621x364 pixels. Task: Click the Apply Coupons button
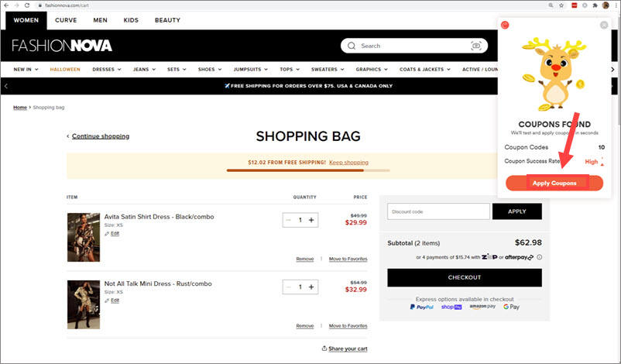click(554, 183)
